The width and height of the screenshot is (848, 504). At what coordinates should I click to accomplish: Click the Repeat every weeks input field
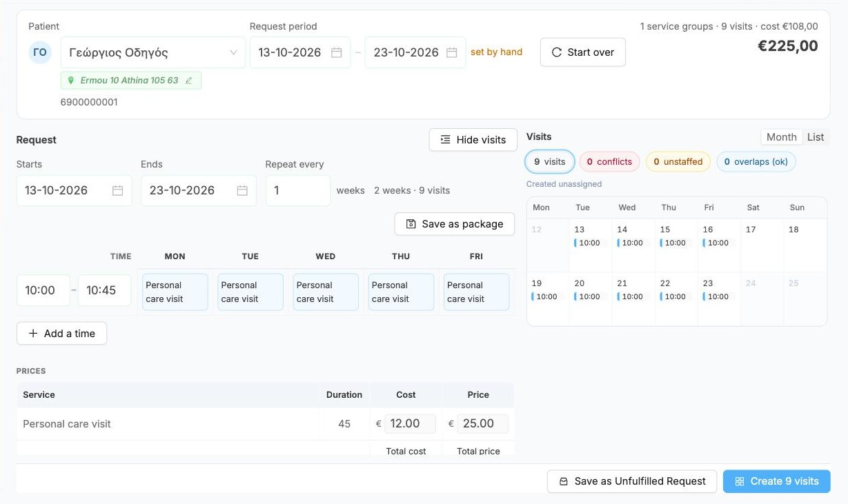[x=298, y=190]
